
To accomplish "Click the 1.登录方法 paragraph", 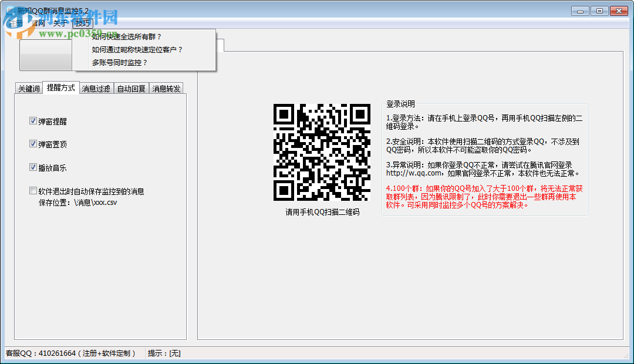I will (484, 122).
